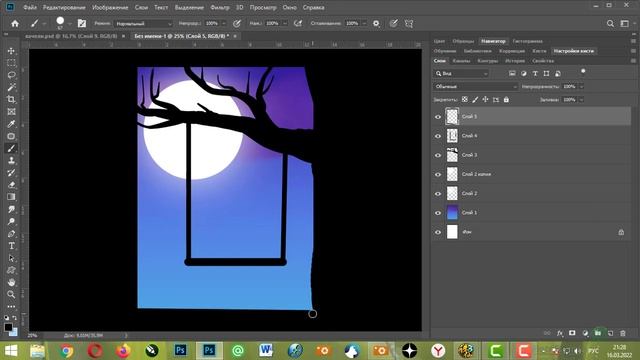Select the Crop tool
640x360 pixels.
pos(11,99)
